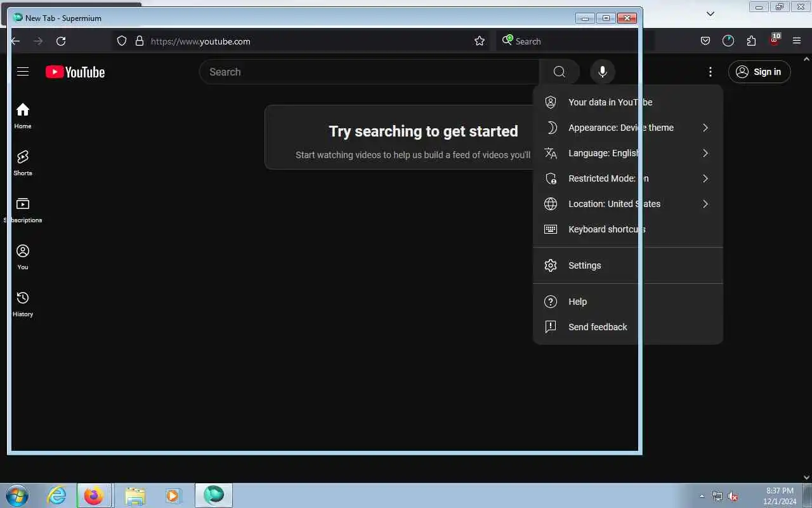Reload the page with refresh icon
Image resolution: width=812 pixels, height=508 pixels.
(61, 41)
